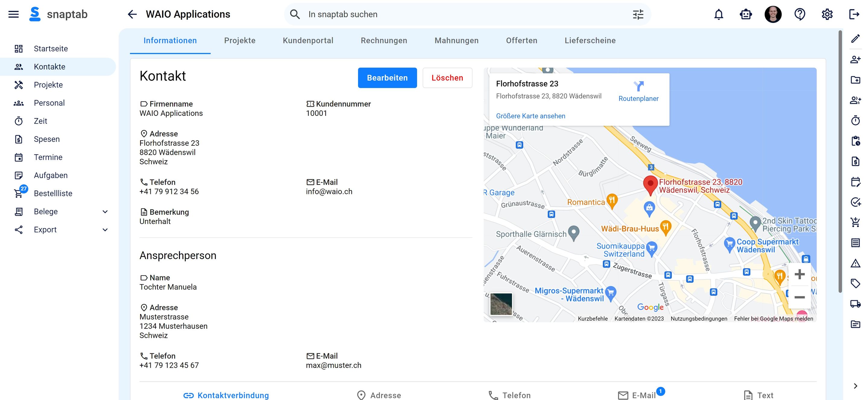Click the logout icon
Image resolution: width=868 pixels, height=400 pixels.
(x=854, y=14)
